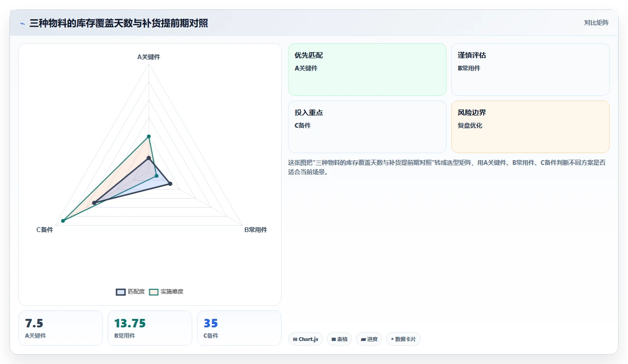Click the 实施难度 data point on A关键件 axis
628x364 pixels.
pos(149,137)
